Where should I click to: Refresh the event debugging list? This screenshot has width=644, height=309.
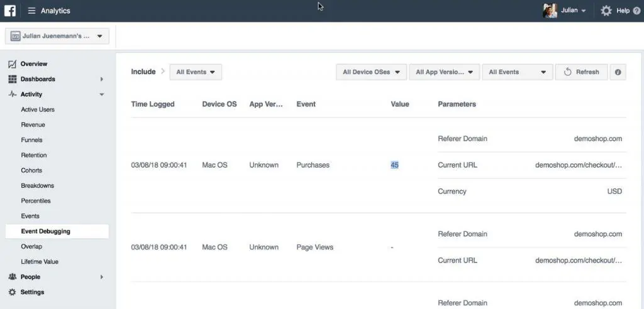point(582,72)
